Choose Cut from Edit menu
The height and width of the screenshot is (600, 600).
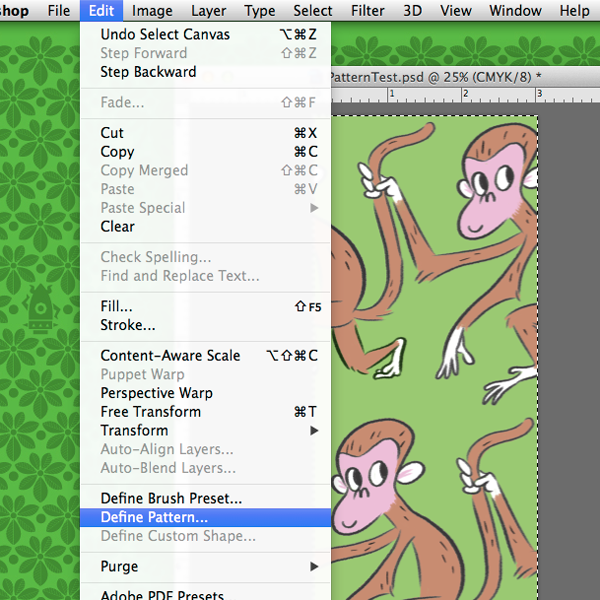point(205,133)
